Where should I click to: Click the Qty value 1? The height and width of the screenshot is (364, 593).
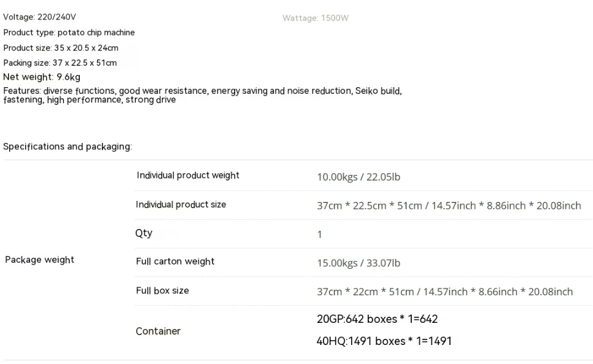click(320, 234)
